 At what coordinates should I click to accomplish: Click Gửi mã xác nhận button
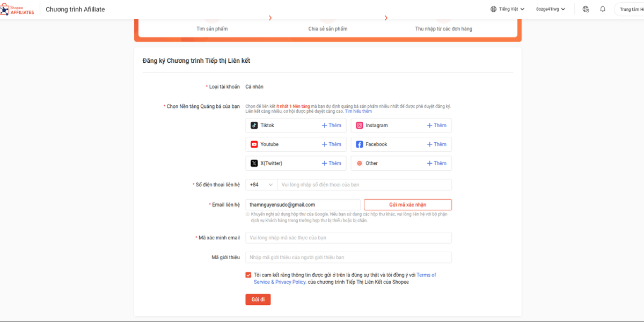pyautogui.click(x=408, y=204)
